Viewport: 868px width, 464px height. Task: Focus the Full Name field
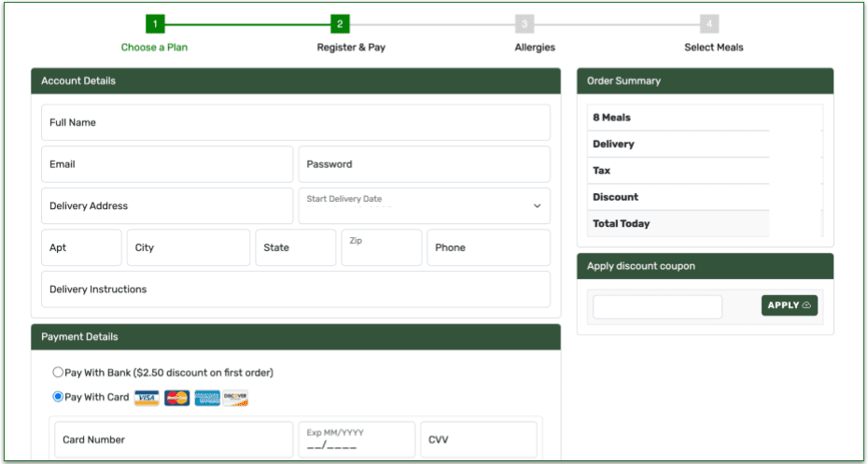click(x=296, y=122)
